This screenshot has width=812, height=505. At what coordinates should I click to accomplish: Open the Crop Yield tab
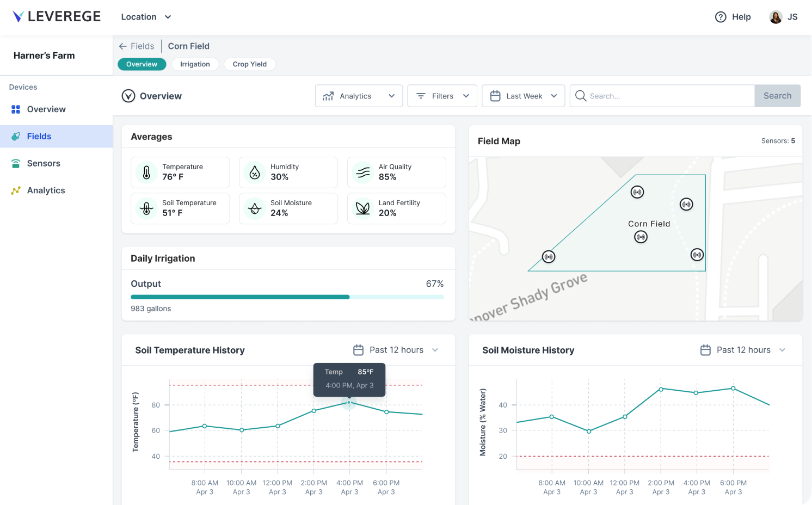(249, 64)
